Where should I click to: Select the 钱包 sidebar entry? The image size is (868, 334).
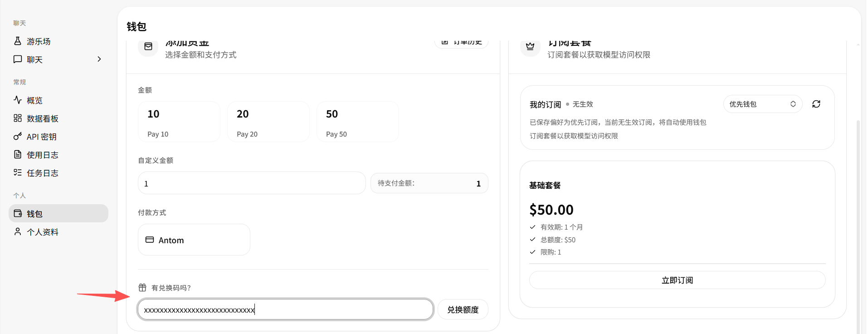click(x=59, y=213)
